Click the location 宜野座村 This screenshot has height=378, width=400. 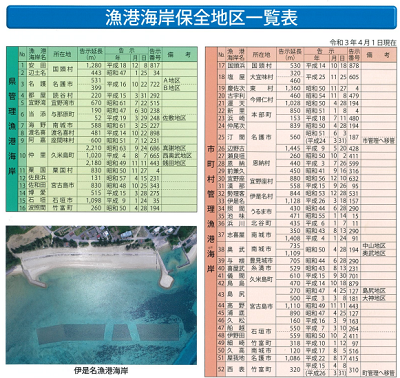click(x=261, y=182)
